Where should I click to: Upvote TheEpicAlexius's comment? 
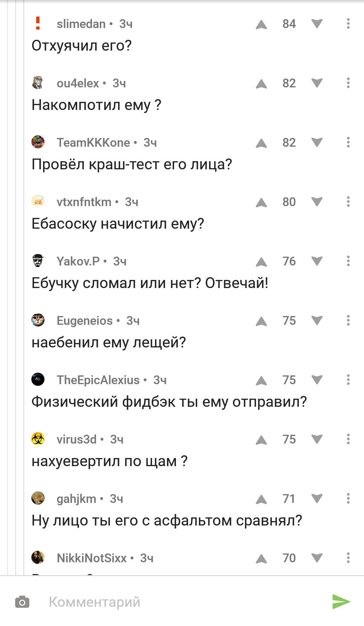261,380
